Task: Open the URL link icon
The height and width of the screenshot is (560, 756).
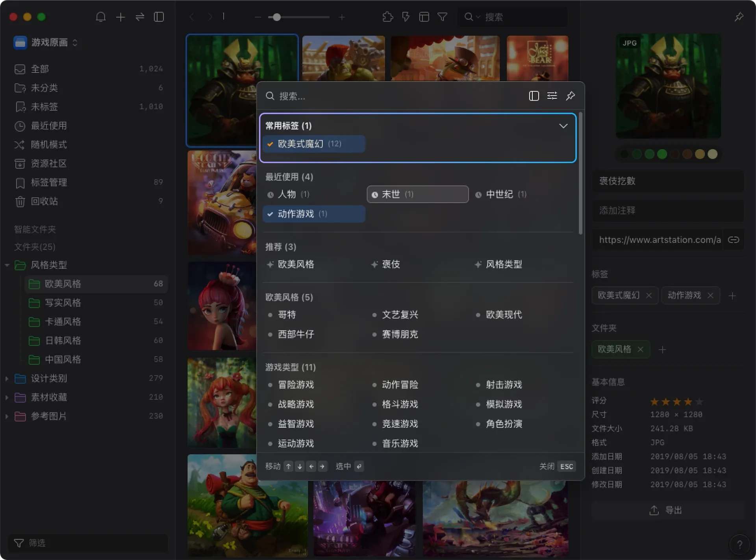Action: coord(734,240)
